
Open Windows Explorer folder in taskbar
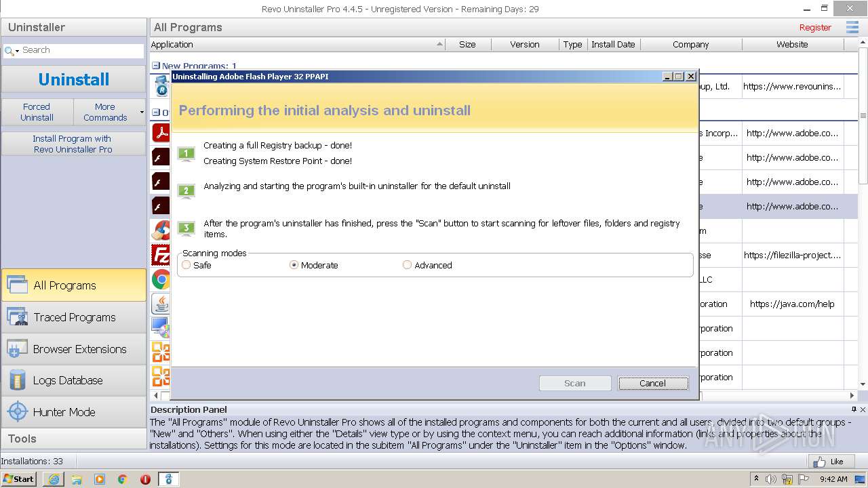(77, 479)
